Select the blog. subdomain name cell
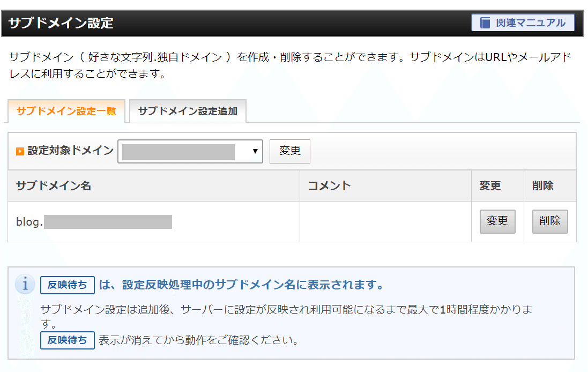This screenshot has width=588, height=372. 154,221
